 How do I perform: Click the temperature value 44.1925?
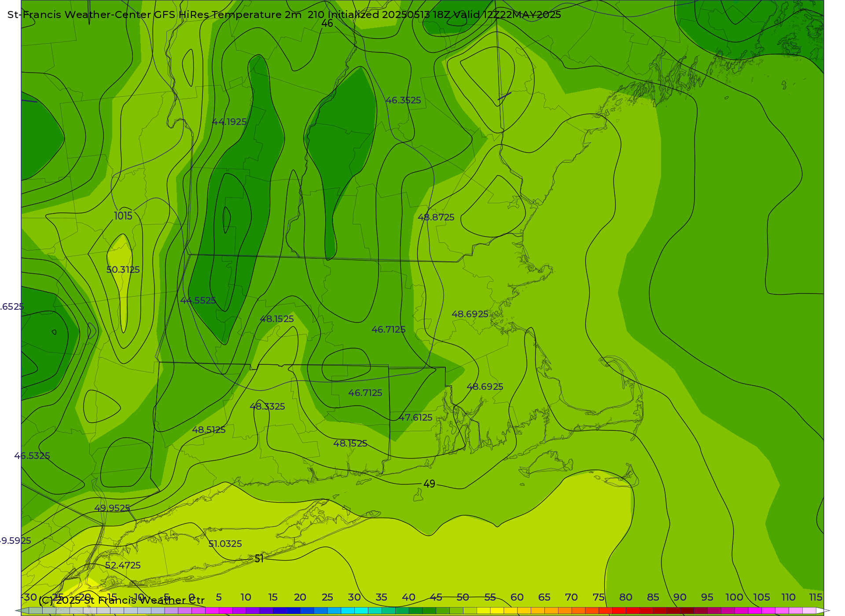tap(229, 122)
